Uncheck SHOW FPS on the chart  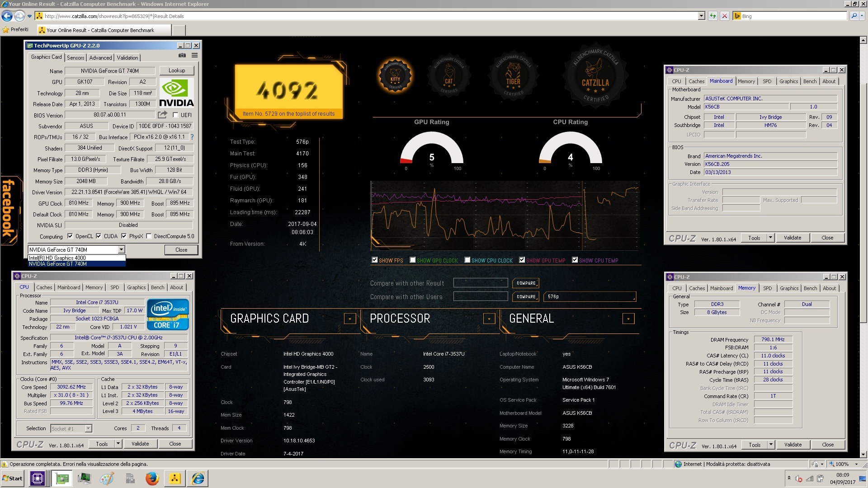(374, 260)
